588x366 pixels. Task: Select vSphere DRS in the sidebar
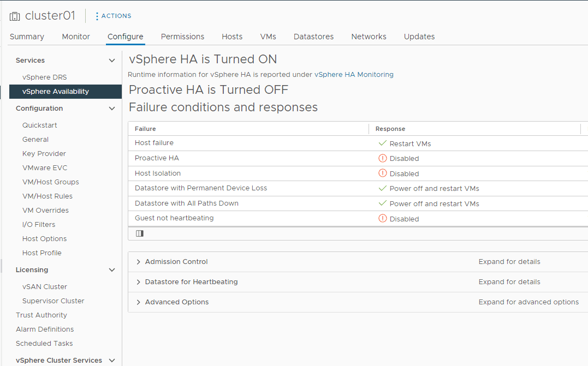click(x=44, y=77)
